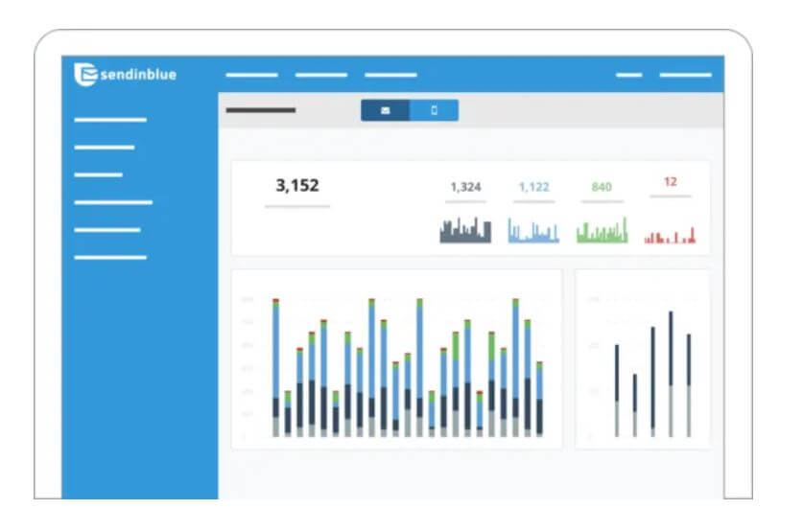Click the 3,152 total count
Image resolution: width=803 pixels, height=532 pixels.
click(x=296, y=186)
